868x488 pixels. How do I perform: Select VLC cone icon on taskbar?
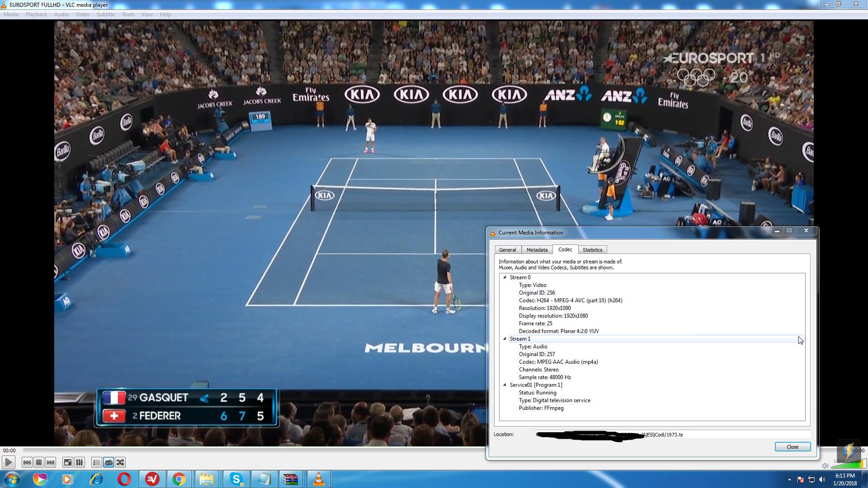click(319, 479)
